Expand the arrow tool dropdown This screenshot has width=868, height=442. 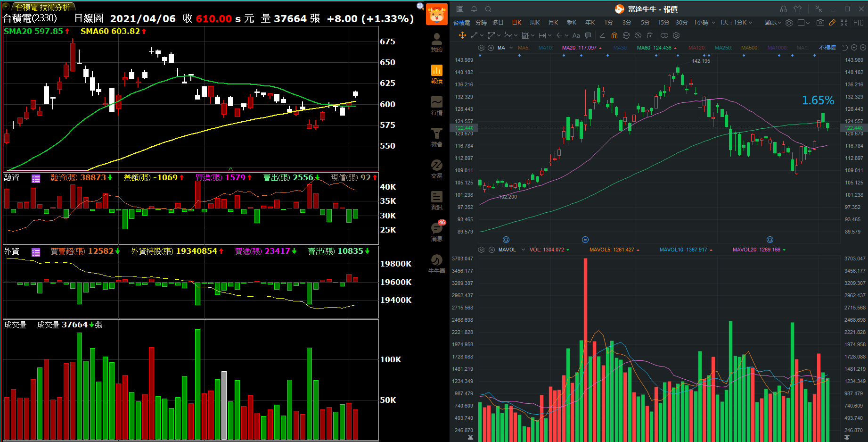pyautogui.click(x=566, y=35)
